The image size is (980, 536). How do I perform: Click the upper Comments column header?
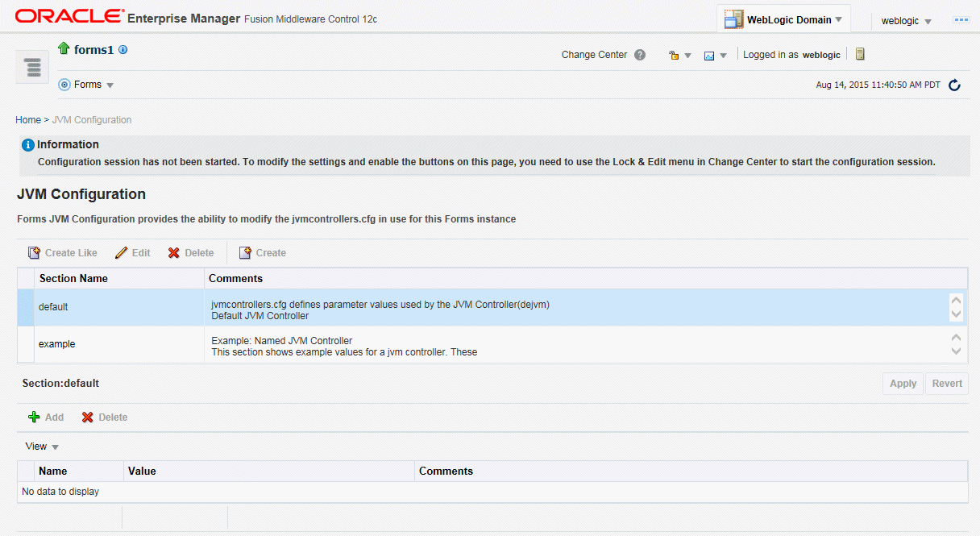(x=586, y=278)
